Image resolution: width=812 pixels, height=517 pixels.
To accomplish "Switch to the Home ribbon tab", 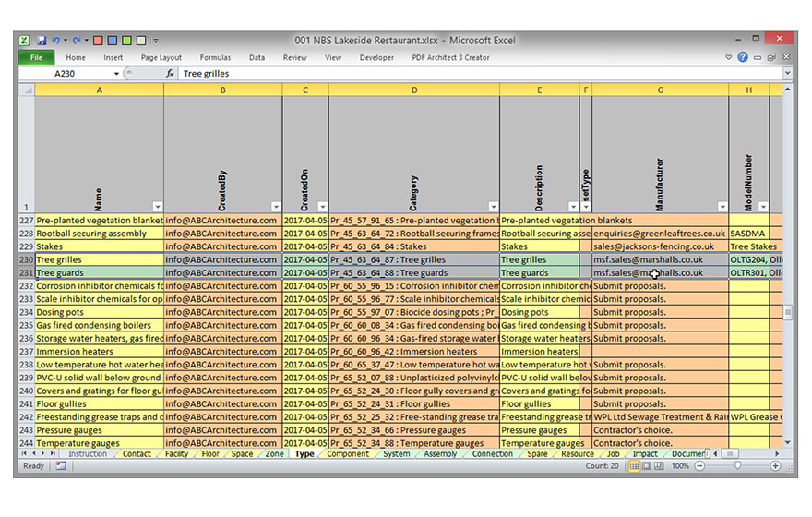I will (76, 57).
